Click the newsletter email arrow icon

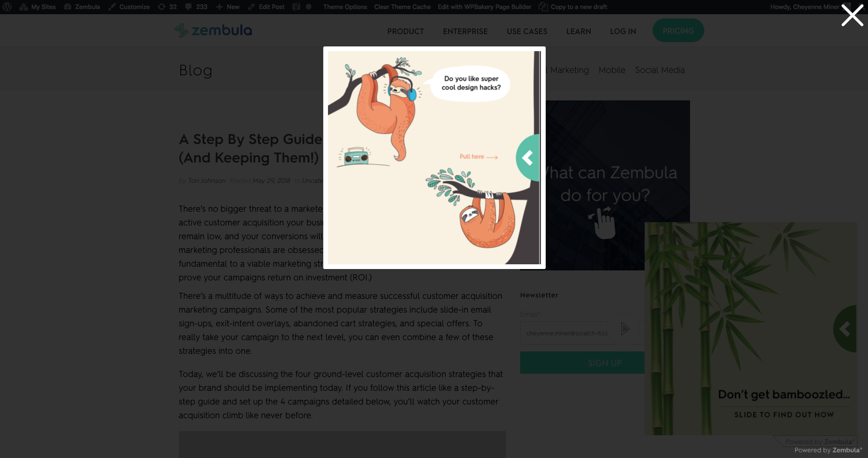[x=625, y=329]
